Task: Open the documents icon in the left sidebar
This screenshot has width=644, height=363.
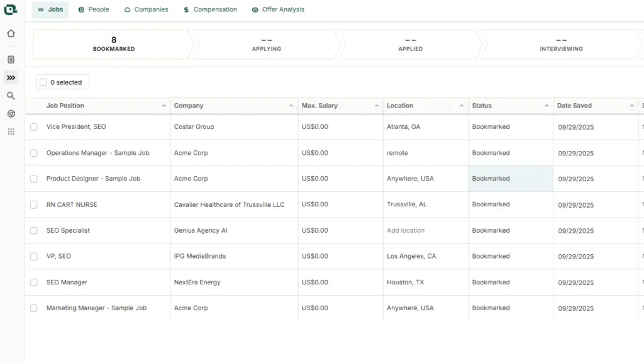Action: click(11, 60)
